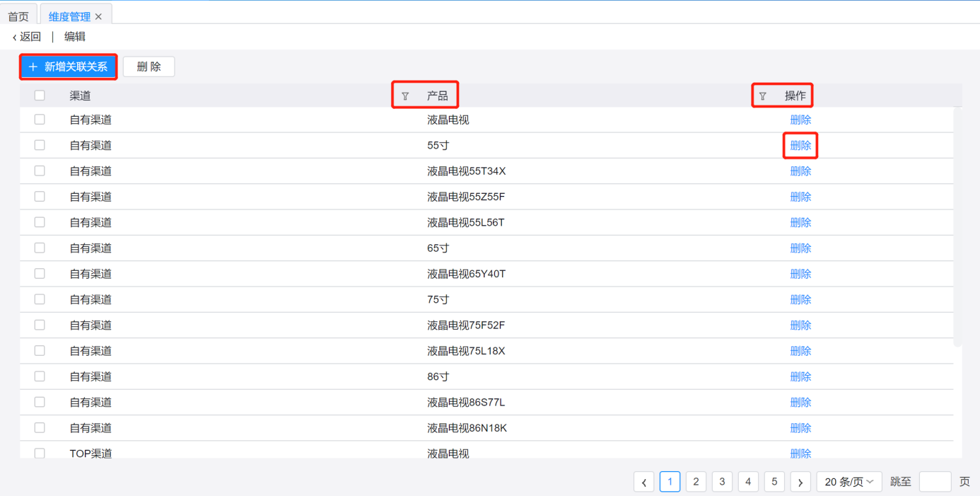
Task: Click the filter icon beside 操作 column
Action: pyautogui.click(x=762, y=96)
